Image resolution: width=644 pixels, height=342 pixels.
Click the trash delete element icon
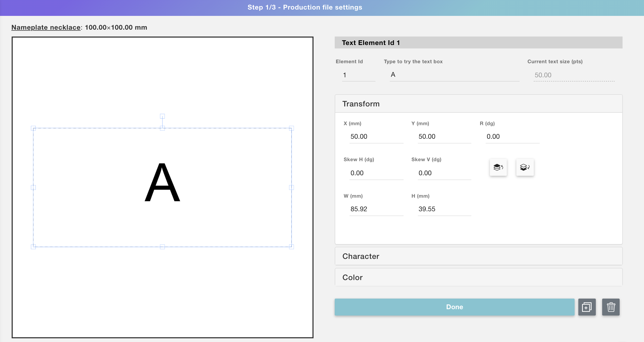pos(611,307)
